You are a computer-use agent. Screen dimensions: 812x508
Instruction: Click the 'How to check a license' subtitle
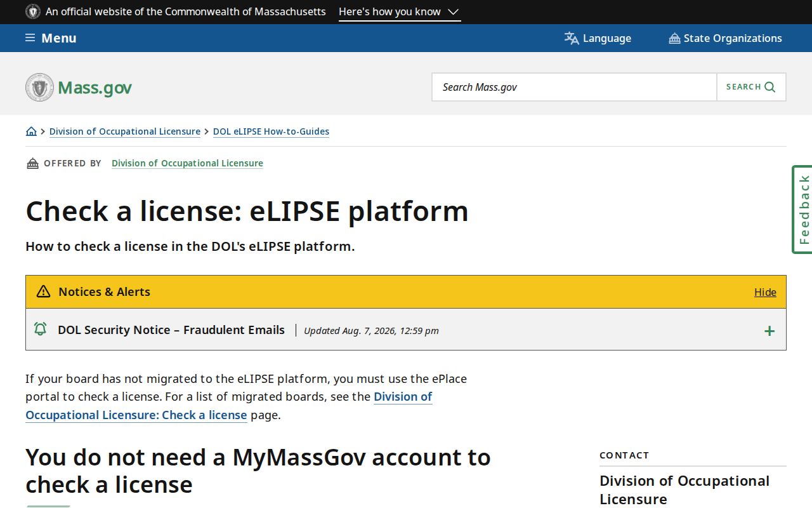pos(190,246)
